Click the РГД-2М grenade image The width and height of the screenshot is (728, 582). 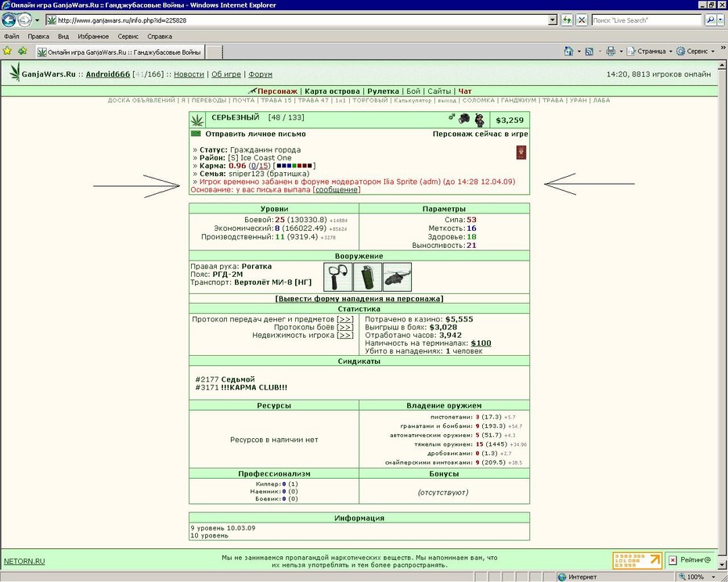click(367, 277)
